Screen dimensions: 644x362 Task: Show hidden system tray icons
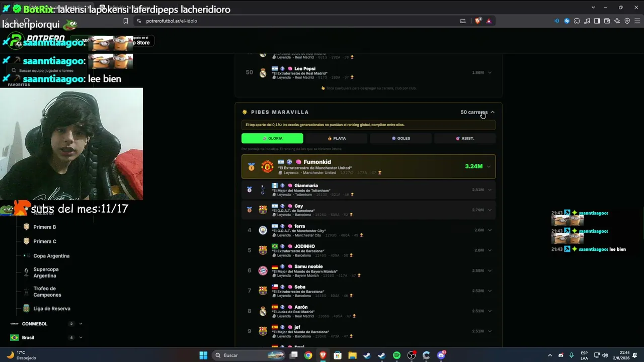pos(550,355)
